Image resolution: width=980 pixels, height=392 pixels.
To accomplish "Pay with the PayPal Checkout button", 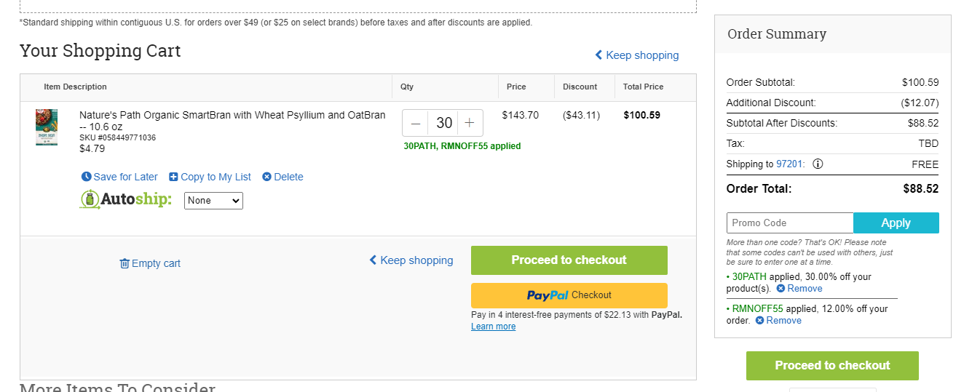I will pyautogui.click(x=569, y=295).
